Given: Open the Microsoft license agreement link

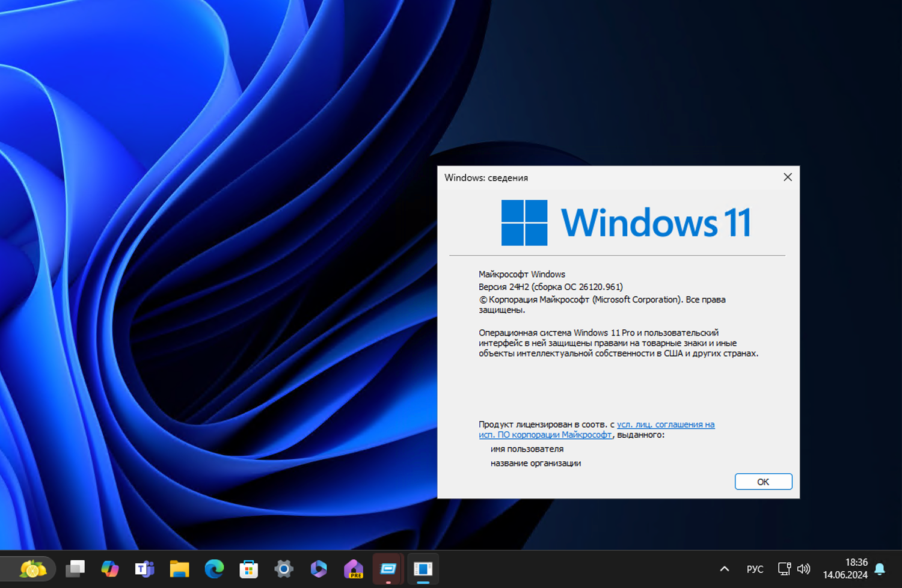Looking at the screenshot, I should (661, 424).
